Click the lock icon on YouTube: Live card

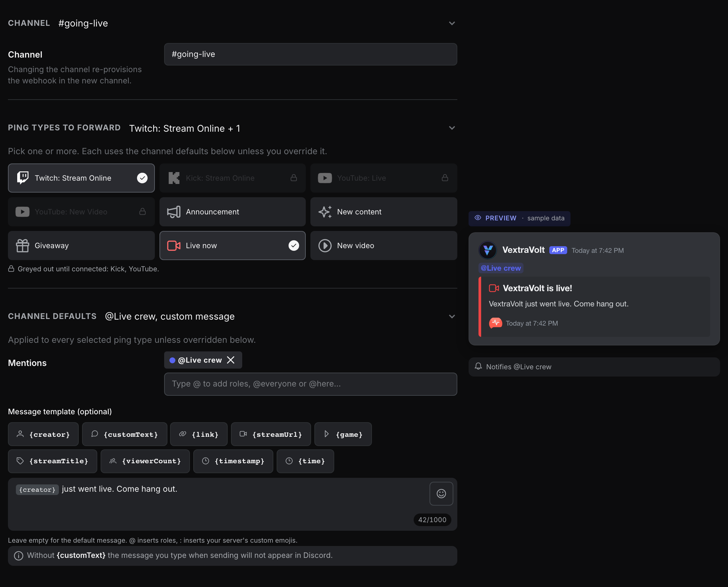tap(445, 178)
